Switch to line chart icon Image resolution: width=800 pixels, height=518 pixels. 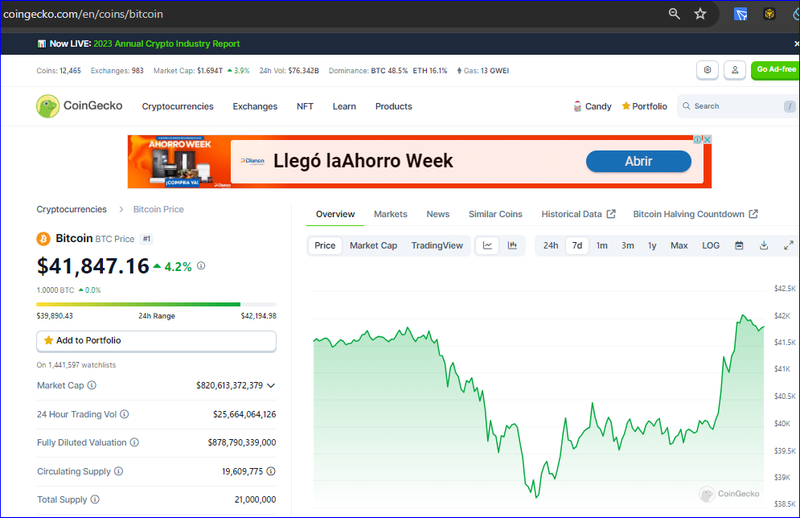click(487, 245)
